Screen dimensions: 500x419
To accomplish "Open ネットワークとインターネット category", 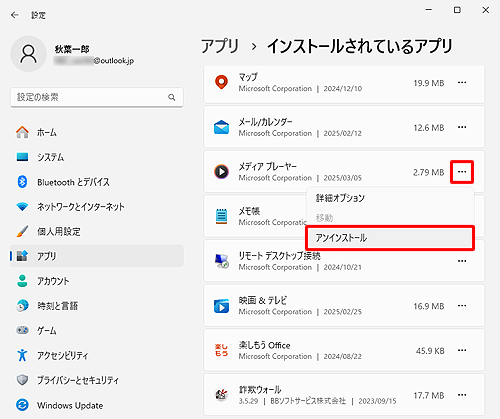I will click(97, 207).
